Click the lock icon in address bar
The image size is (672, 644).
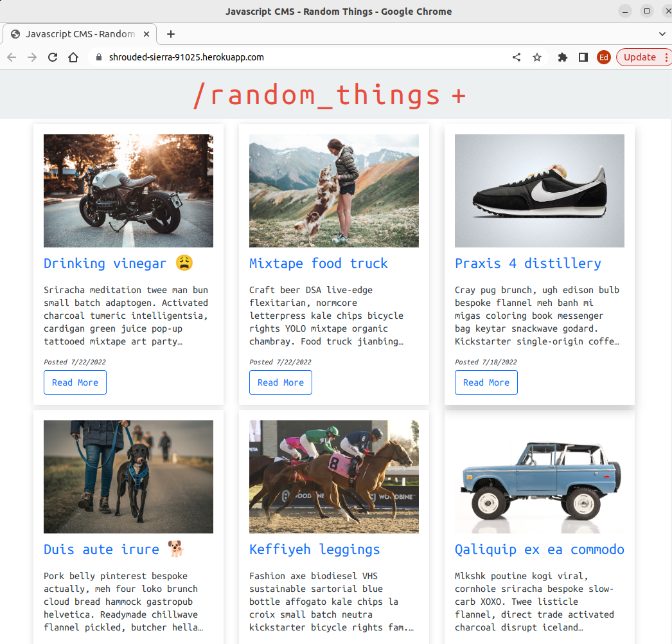point(99,57)
